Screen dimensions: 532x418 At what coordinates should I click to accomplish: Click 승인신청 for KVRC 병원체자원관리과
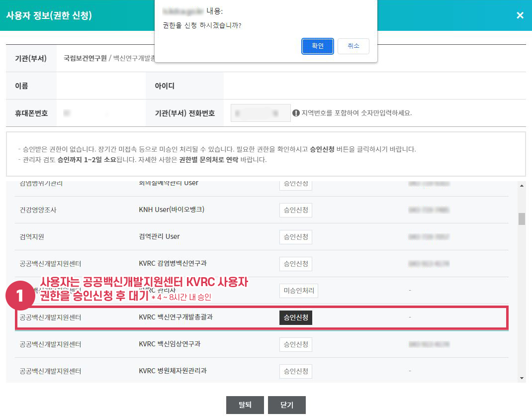tap(295, 371)
